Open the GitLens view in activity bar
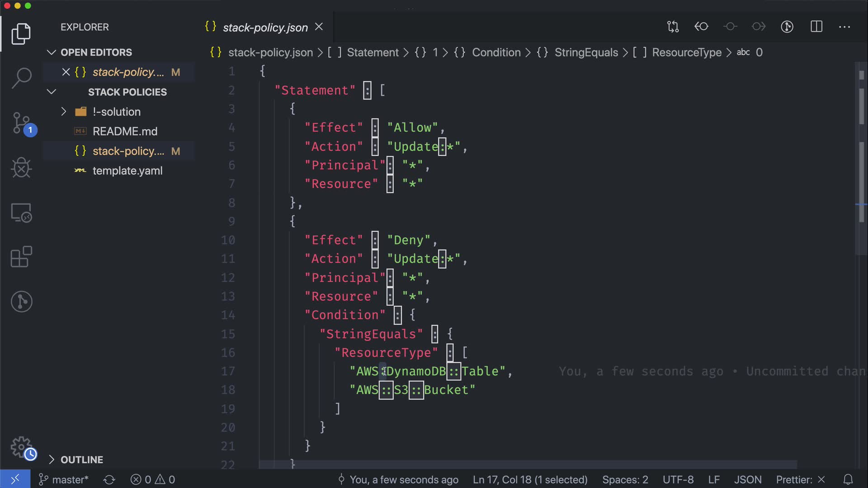This screenshot has width=868, height=488. 21,301
